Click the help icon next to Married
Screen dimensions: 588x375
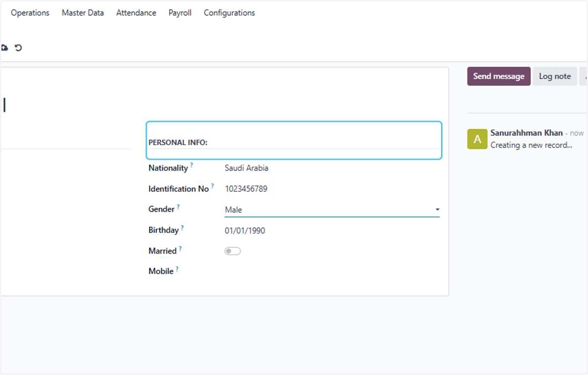[x=180, y=249]
